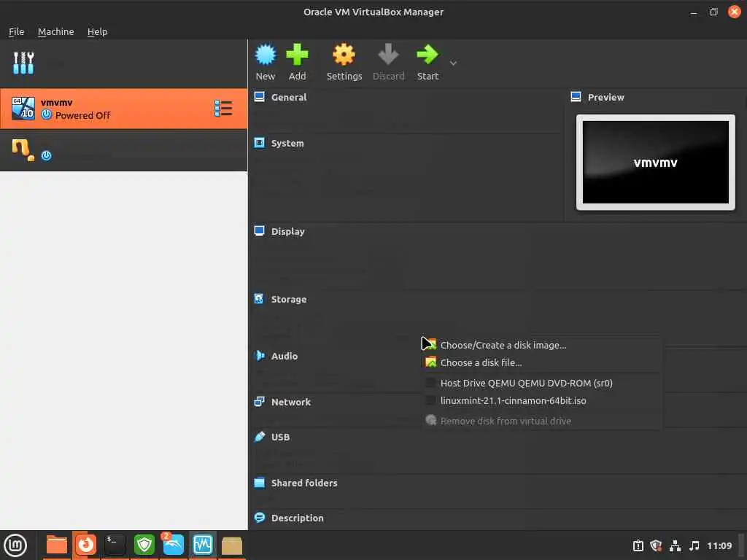Select the vmvmv virtual machine entry
Image resolution: width=747 pixels, height=560 pixels.
(123, 109)
